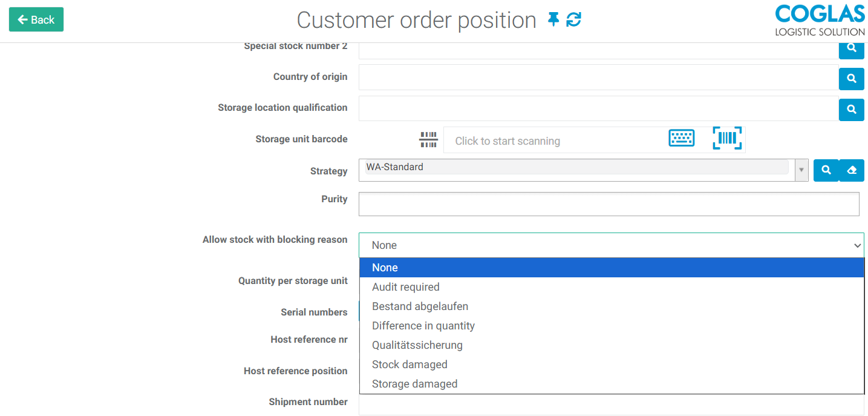
Task: Pin the Customer order position page
Action: pyautogui.click(x=553, y=20)
